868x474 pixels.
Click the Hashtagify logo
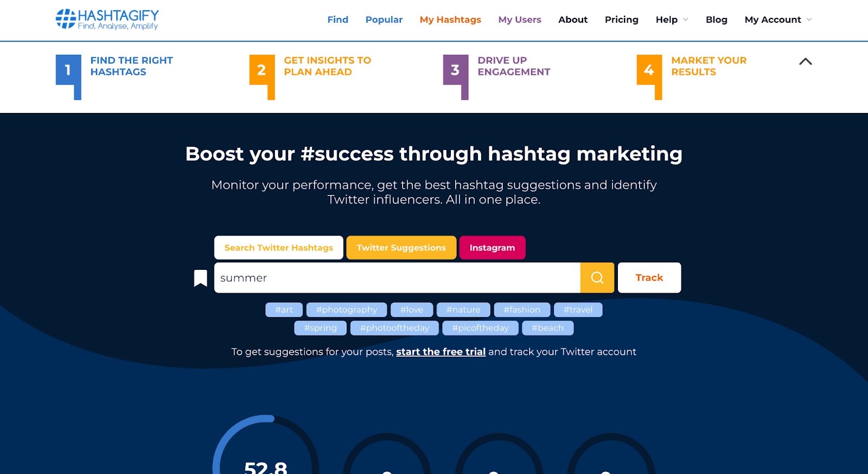pos(106,20)
